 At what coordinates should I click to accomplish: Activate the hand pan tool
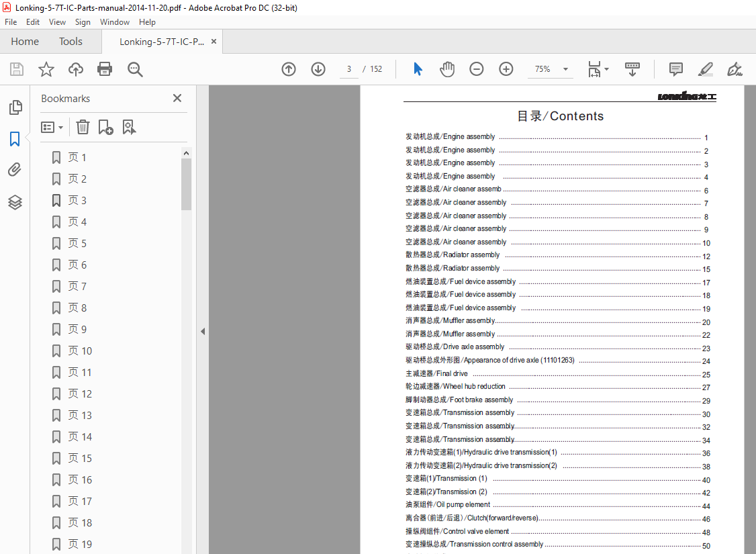[447, 69]
